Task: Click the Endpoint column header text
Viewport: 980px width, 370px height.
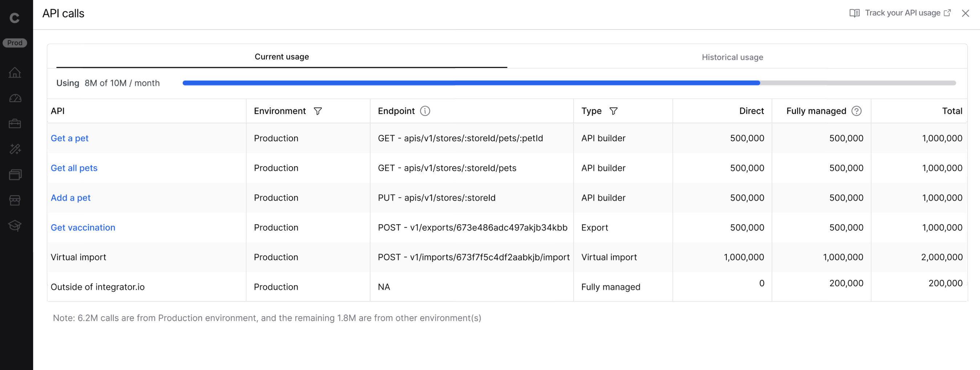Action: 396,111
